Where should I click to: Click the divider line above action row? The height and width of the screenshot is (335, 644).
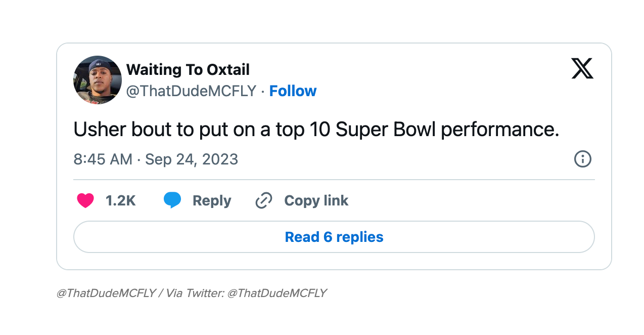(x=334, y=180)
